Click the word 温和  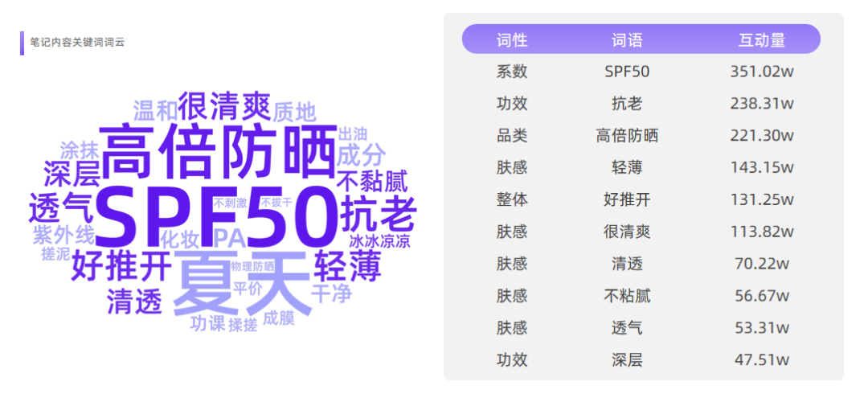tap(155, 111)
